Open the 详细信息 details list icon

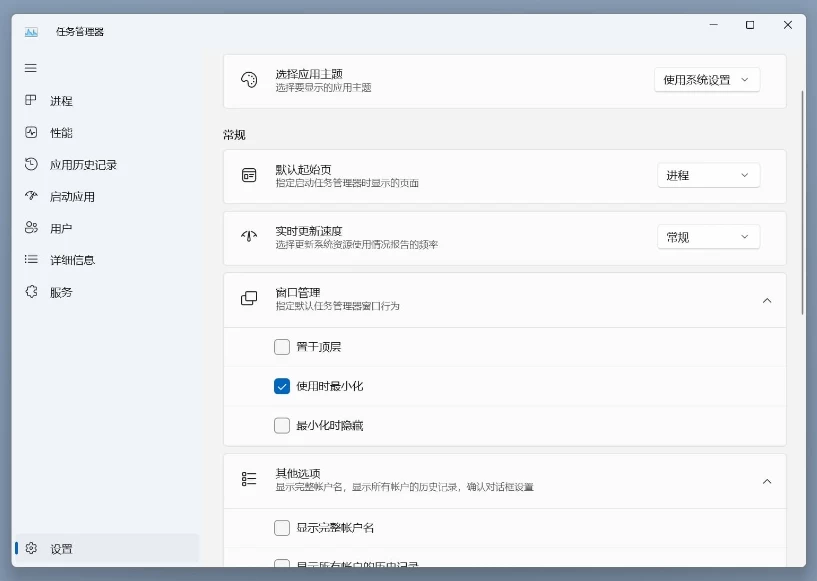(31, 261)
